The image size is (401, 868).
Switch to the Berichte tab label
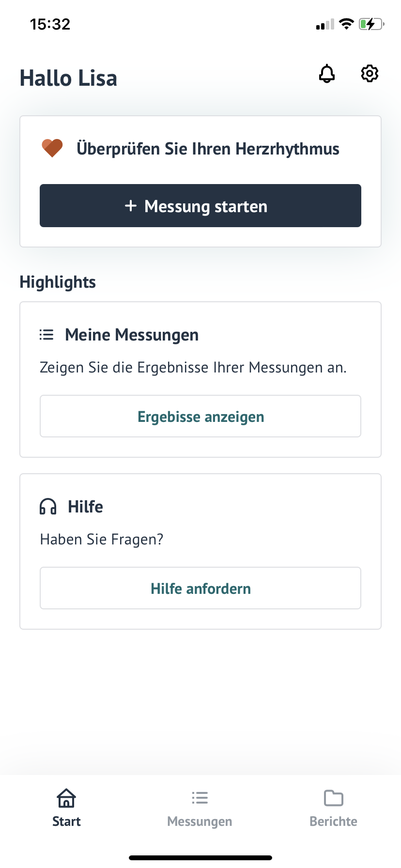[333, 821]
